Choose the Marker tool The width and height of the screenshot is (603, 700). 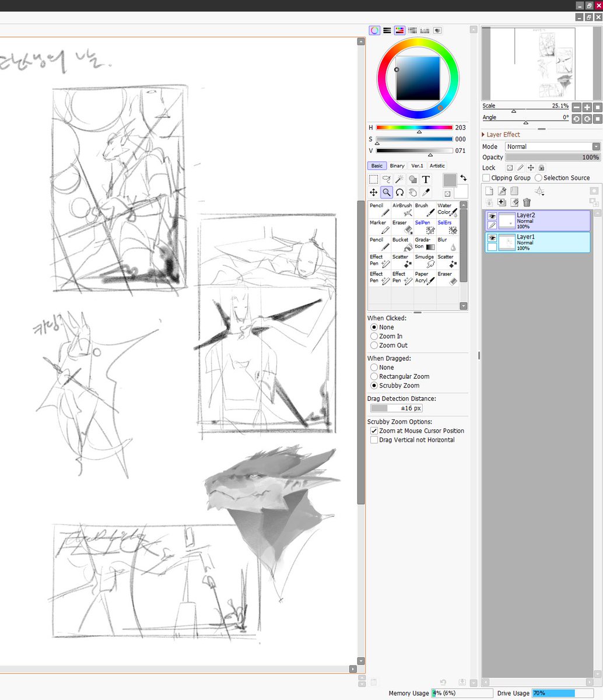coord(380,226)
